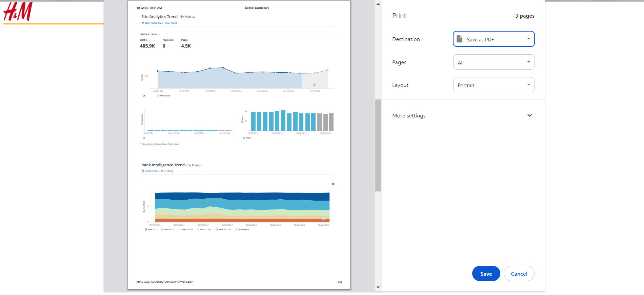Click the H&M logo
Screen dimensions: 644x295
pyautogui.click(x=18, y=11)
